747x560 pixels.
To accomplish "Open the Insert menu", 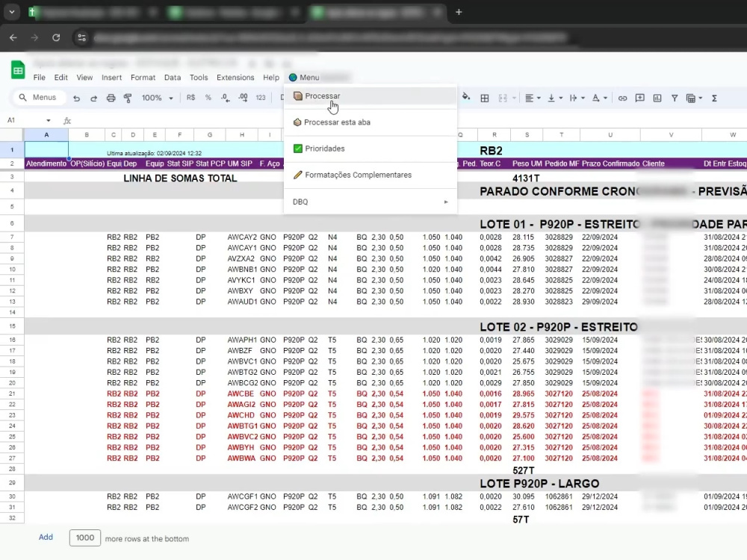I will point(111,77).
